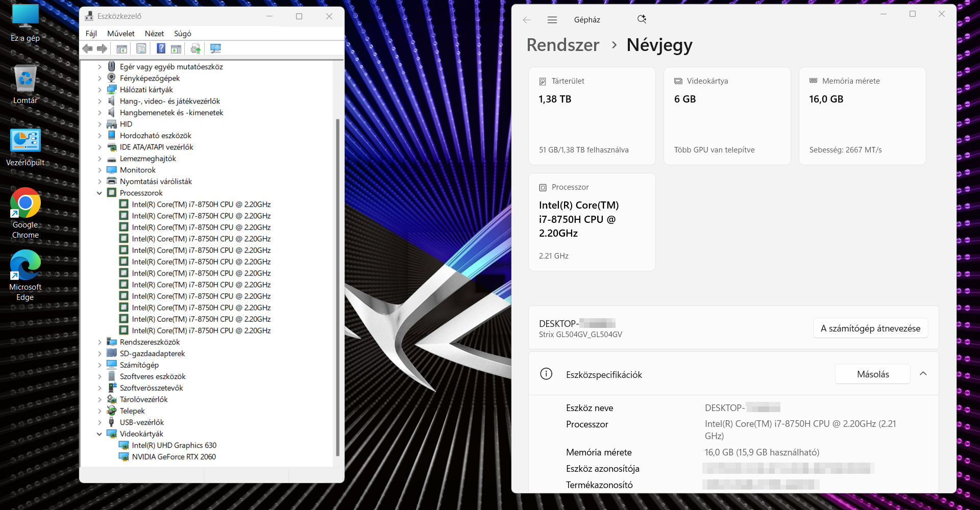980x510 pixels.
Task: Select the Ez a gép desktop icon
Action: (25, 23)
